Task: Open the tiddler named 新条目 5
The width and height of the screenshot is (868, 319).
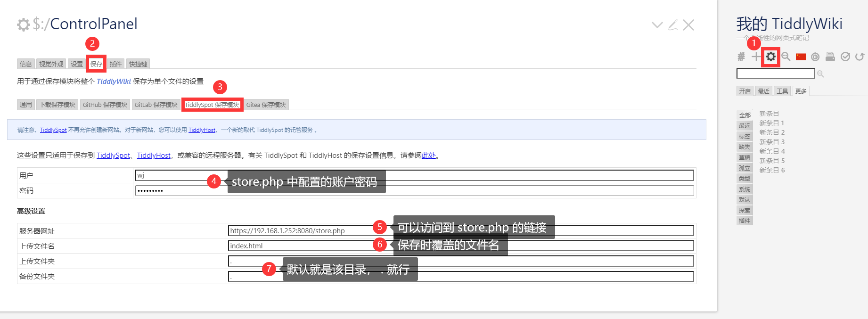Action: [772, 161]
